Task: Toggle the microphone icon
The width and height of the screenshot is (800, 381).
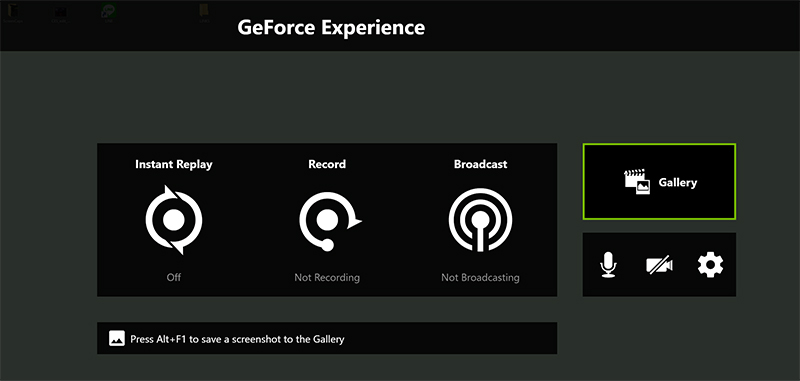Action: [608, 265]
